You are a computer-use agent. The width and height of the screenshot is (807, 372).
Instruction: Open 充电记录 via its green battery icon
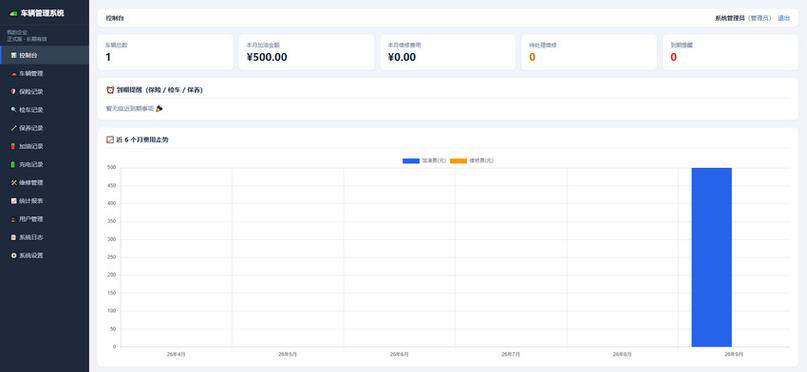point(14,165)
